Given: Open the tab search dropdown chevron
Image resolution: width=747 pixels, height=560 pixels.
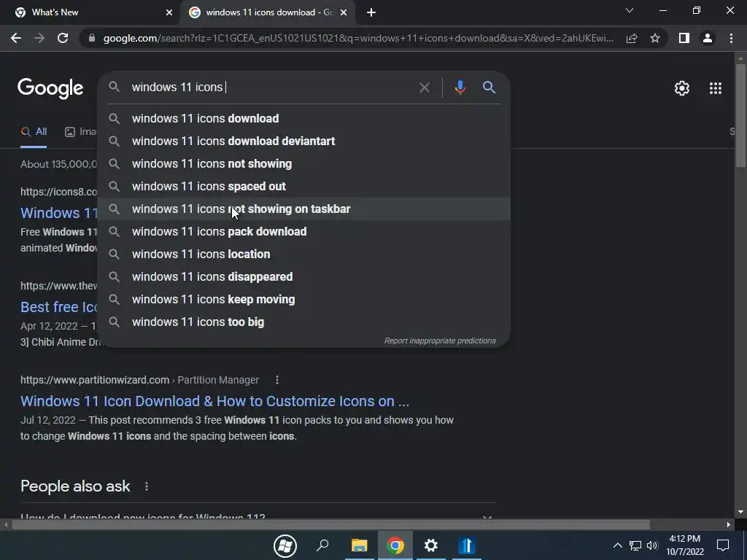Looking at the screenshot, I should point(630,10).
